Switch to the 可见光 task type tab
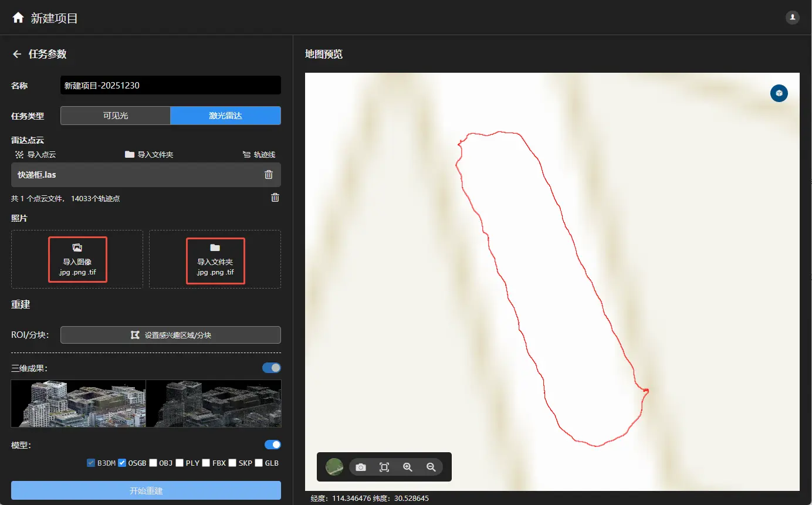The width and height of the screenshot is (812, 505). (116, 116)
